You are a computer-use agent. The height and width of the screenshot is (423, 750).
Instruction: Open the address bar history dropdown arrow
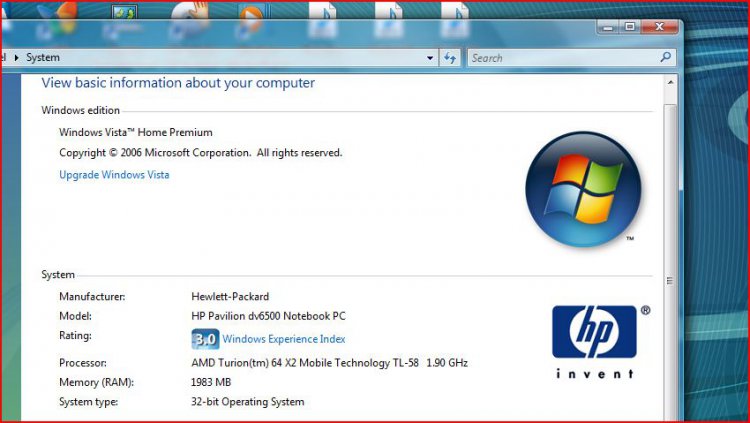pyautogui.click(x=430, y=58)
